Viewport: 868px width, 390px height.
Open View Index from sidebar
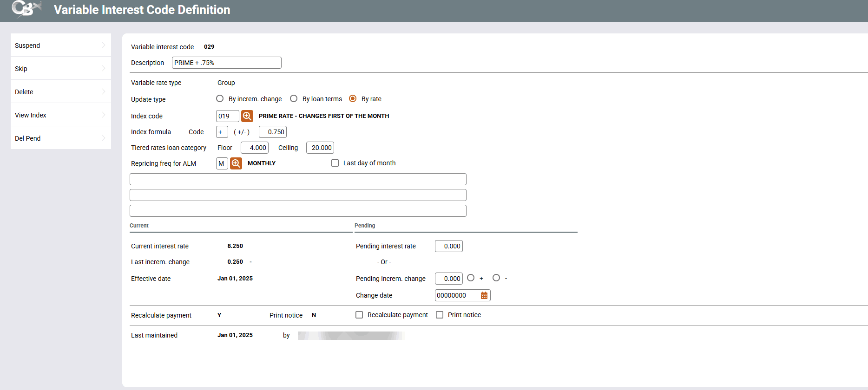pos(60,115)
